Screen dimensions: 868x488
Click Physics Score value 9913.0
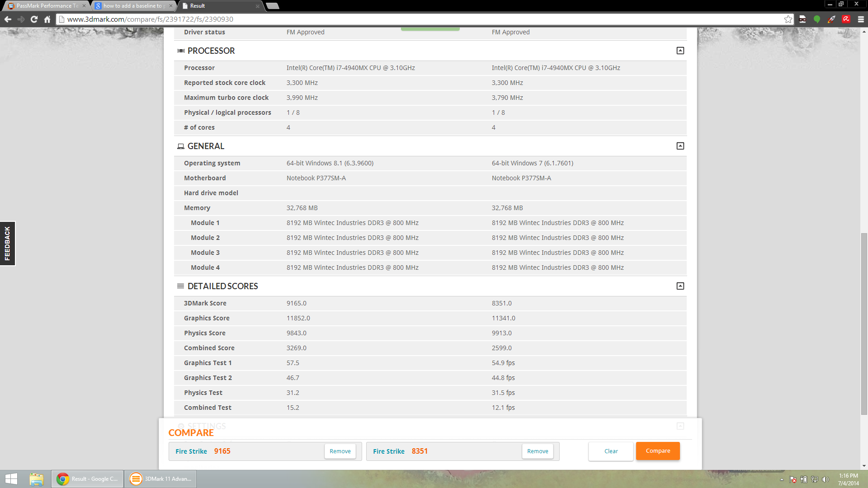click(501, 333)
